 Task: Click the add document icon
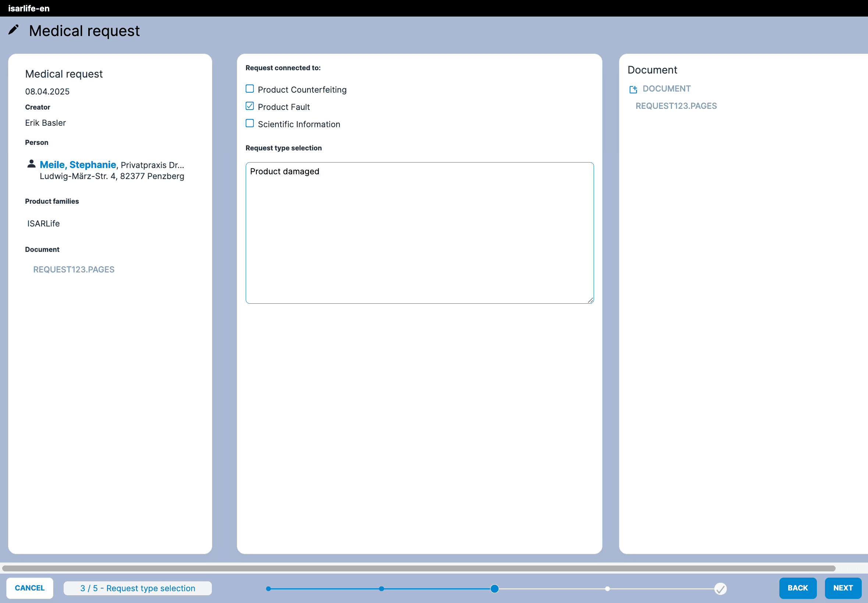tap(633, 89)
